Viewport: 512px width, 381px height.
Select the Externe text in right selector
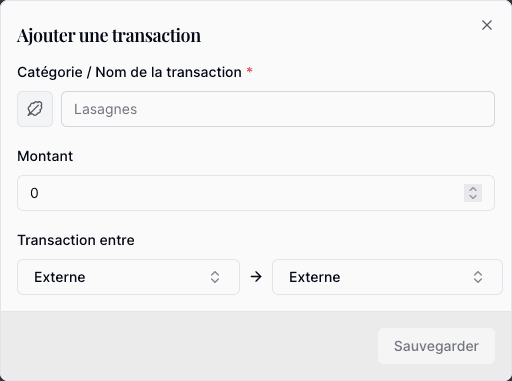pyautogui.click(x=315, y=277)
